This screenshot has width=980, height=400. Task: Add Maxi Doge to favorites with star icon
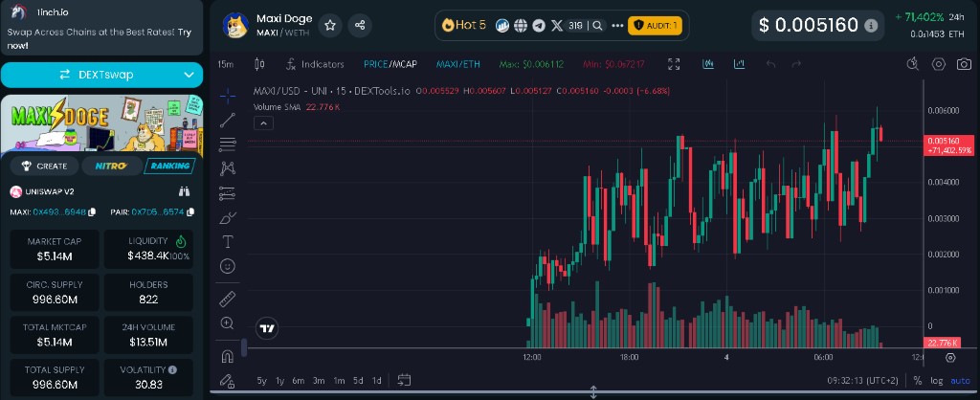tap(329, 26)
